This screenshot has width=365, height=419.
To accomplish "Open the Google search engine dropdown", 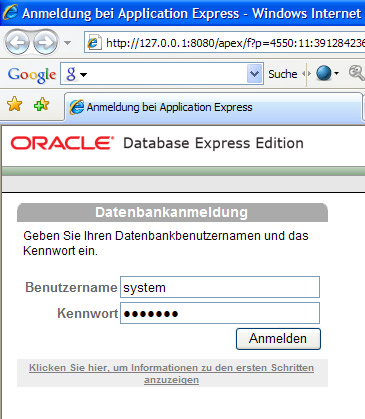I will pyautogui.click(x=76, y=74).
